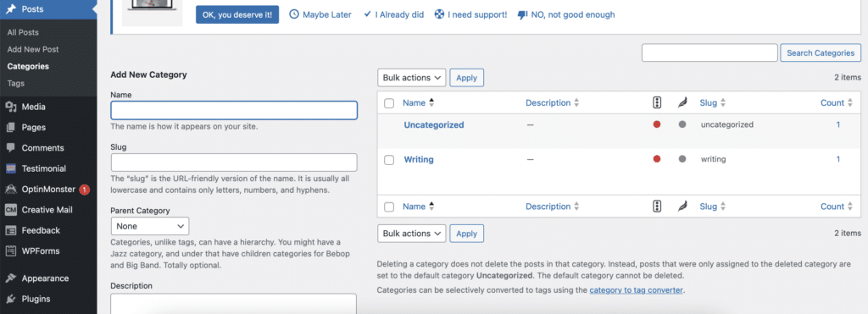The image size is (868, 314).
Task: Click the Yoast SEO score traffic-light header icon
Action: 657,102
